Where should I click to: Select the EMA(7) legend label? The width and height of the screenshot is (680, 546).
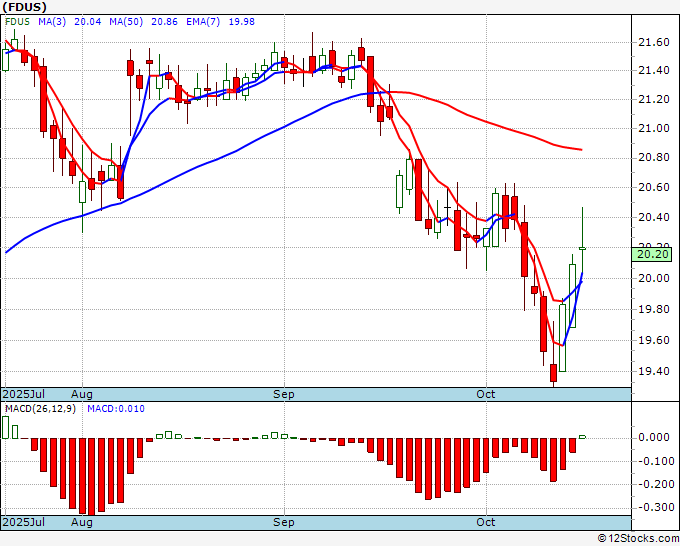[x=203, y=22]
